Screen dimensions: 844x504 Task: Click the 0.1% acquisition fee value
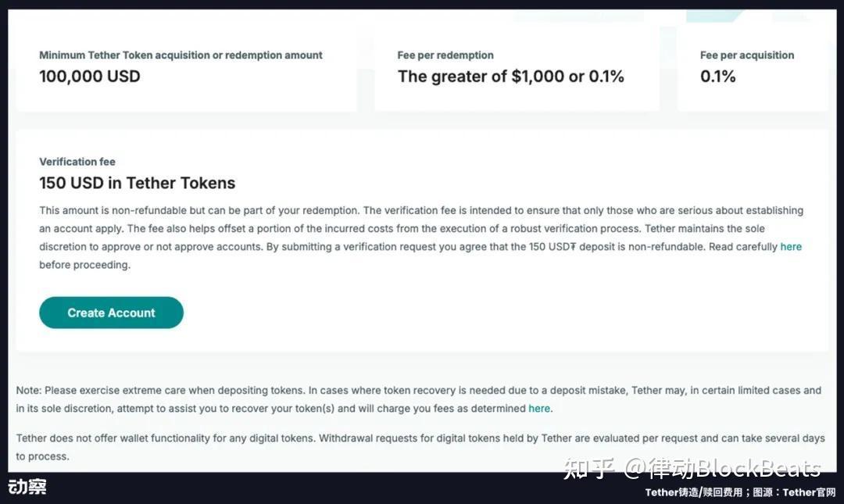coord(718,77)
